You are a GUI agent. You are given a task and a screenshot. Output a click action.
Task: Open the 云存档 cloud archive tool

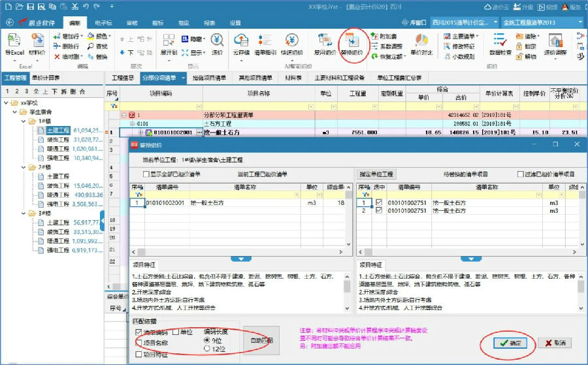241,44
